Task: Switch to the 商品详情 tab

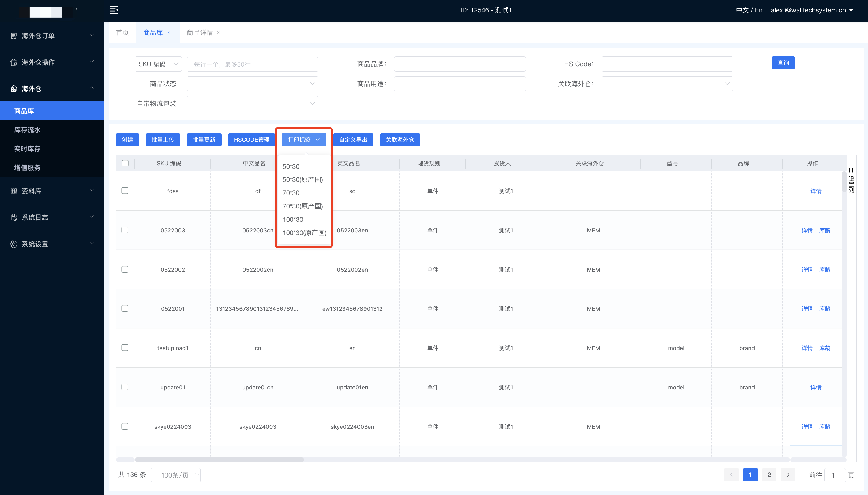Action: pos(200,33)
